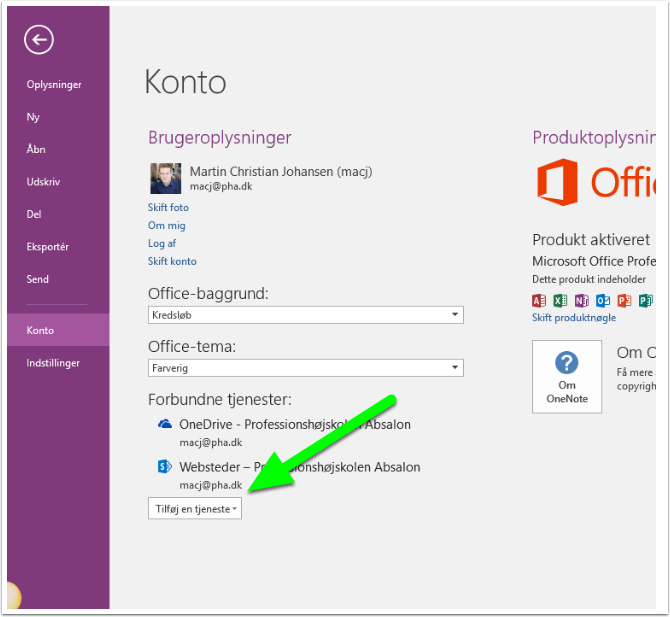Click the Websteder – Professionshøjskolen Absalon entry
670x617 pixels.
(300, 467)
